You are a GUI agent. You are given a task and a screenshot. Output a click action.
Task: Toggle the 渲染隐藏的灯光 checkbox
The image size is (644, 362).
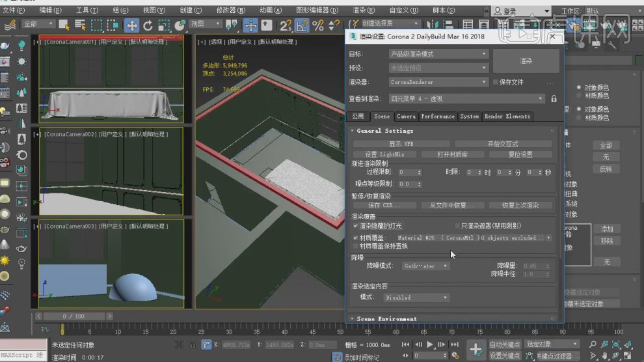(x=356, y=226)
